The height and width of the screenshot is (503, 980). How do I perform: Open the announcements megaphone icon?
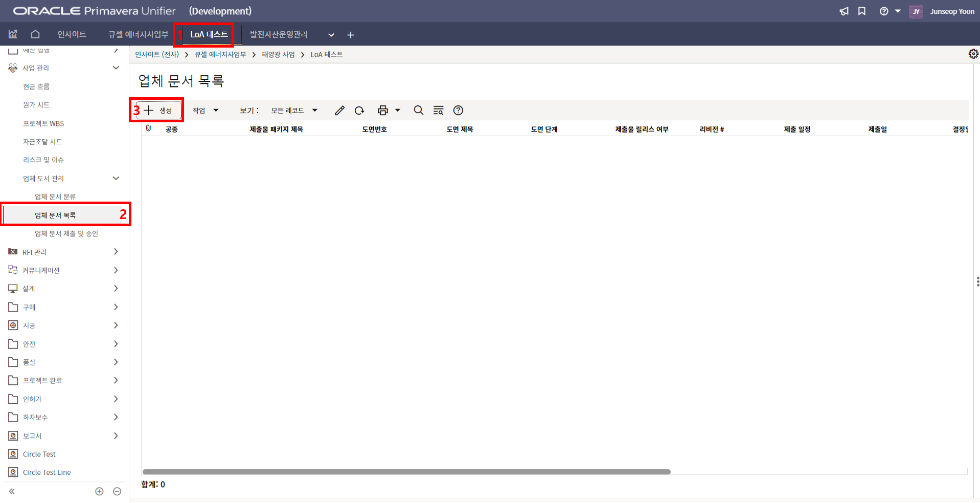[844, 11]
